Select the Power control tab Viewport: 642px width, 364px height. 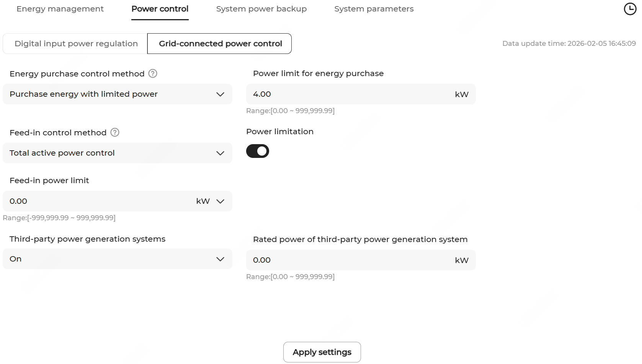pyautogui.click(x=160, y=9)
